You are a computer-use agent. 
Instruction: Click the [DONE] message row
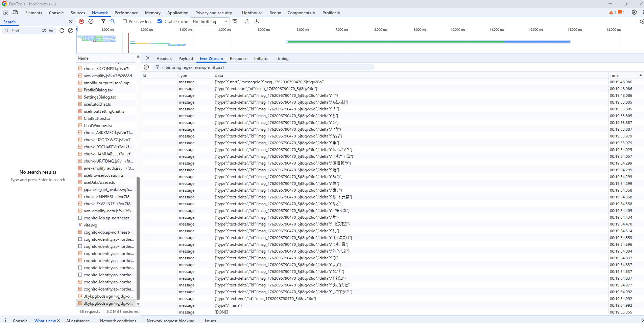click(x=392, y=312)
